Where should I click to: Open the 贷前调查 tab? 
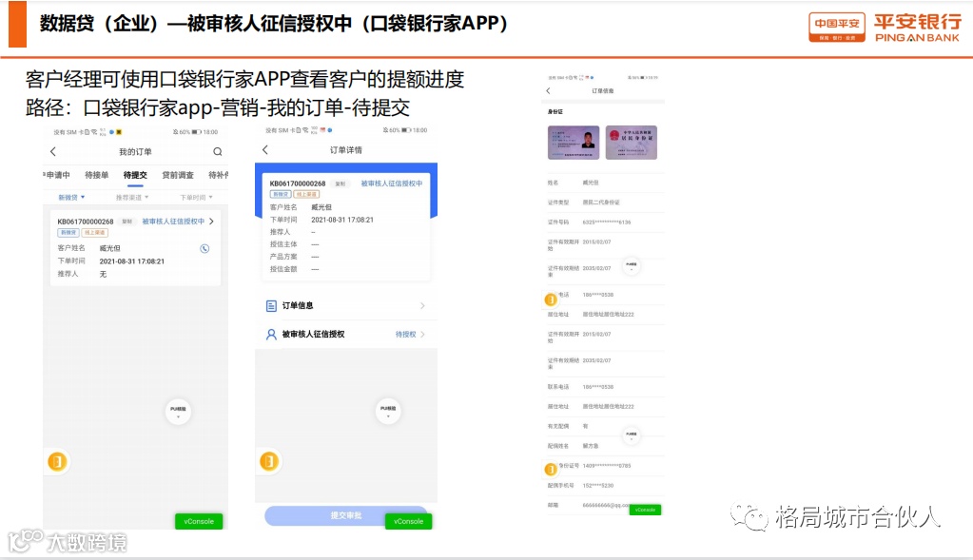(x=178, y=176)
